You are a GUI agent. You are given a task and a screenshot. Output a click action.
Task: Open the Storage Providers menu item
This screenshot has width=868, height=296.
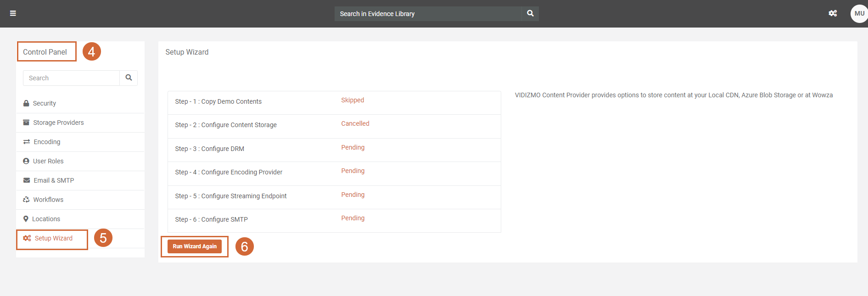pos(58,123)
